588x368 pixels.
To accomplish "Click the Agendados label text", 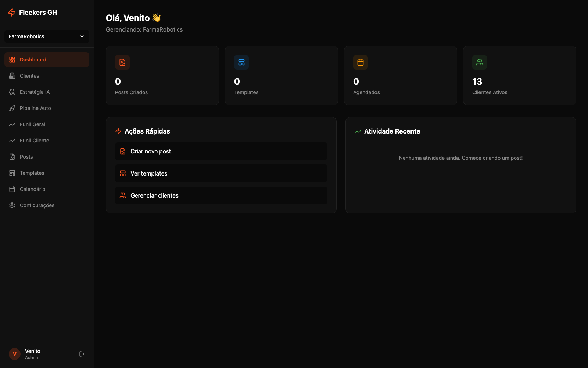I will 366,92.
